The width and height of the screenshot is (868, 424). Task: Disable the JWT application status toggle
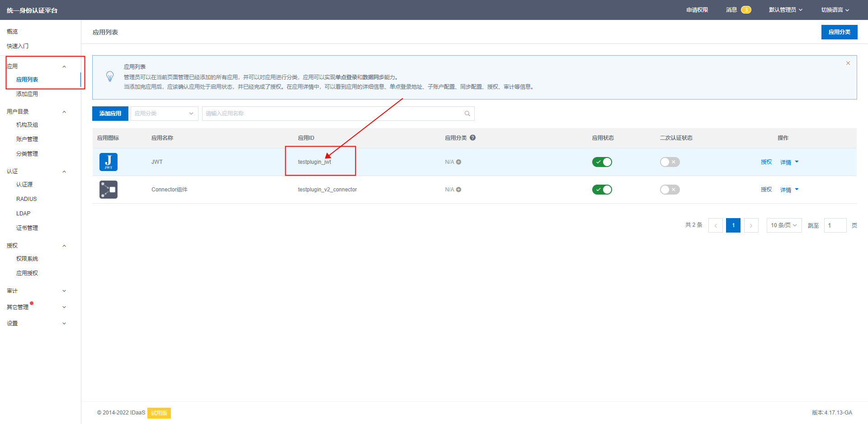click(x=602, y=162)
